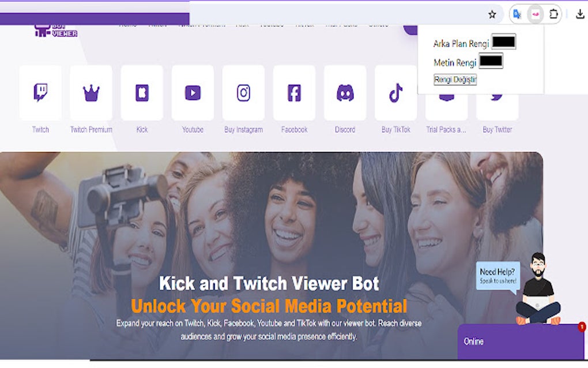
Task: Bookmark this page with the star icon
Action: click(x=492, y=14)
